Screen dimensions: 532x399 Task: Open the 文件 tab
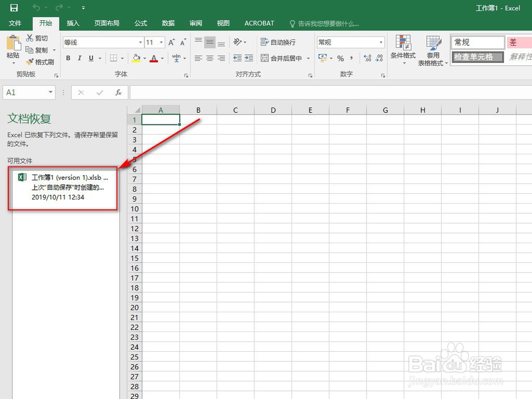[15, 23]
